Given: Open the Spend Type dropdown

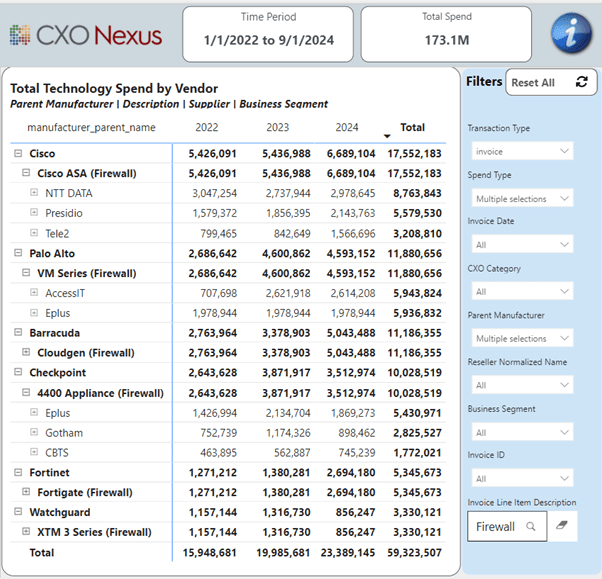Looking at the screenshot, I should [521, 198].
